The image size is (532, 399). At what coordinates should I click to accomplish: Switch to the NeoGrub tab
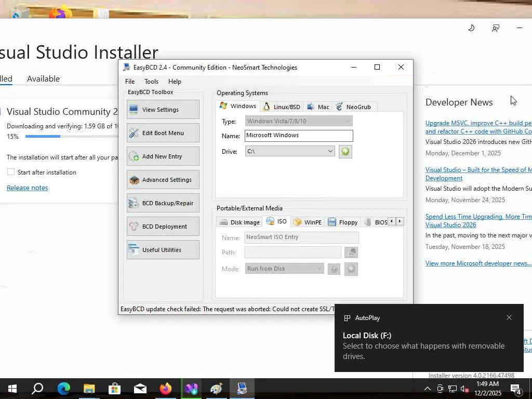(x=353, y=107)
